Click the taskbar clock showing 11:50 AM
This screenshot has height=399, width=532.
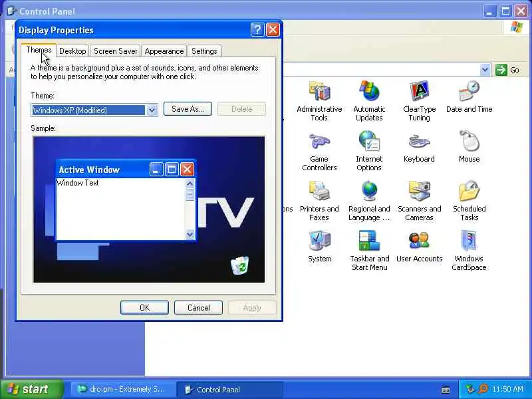coord(507,389)
